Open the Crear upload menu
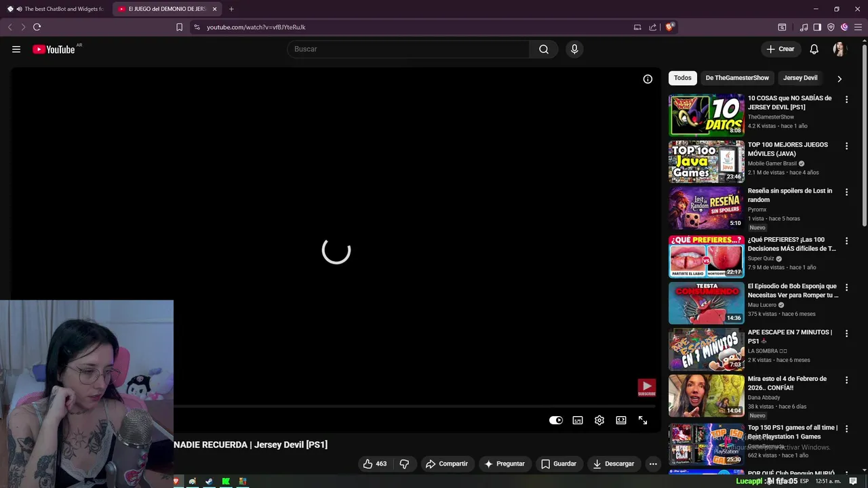Viewport: 868px width, 488px height. [x=781, y=49]
